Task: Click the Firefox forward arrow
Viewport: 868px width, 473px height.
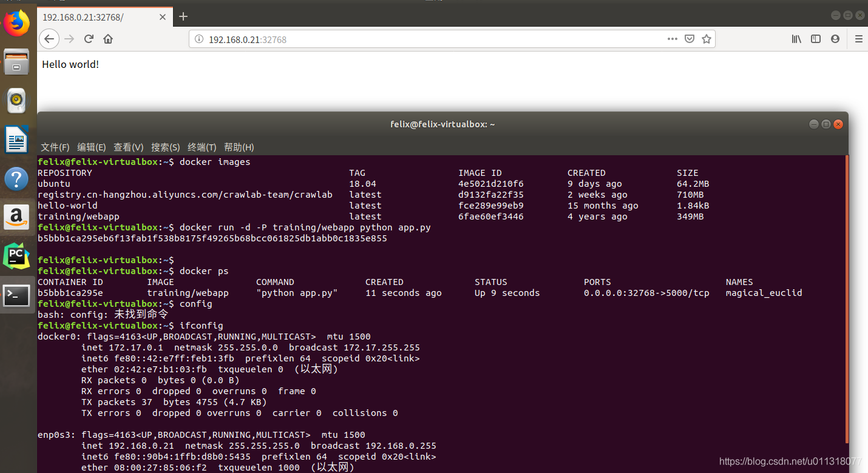Action: point(69,39)
